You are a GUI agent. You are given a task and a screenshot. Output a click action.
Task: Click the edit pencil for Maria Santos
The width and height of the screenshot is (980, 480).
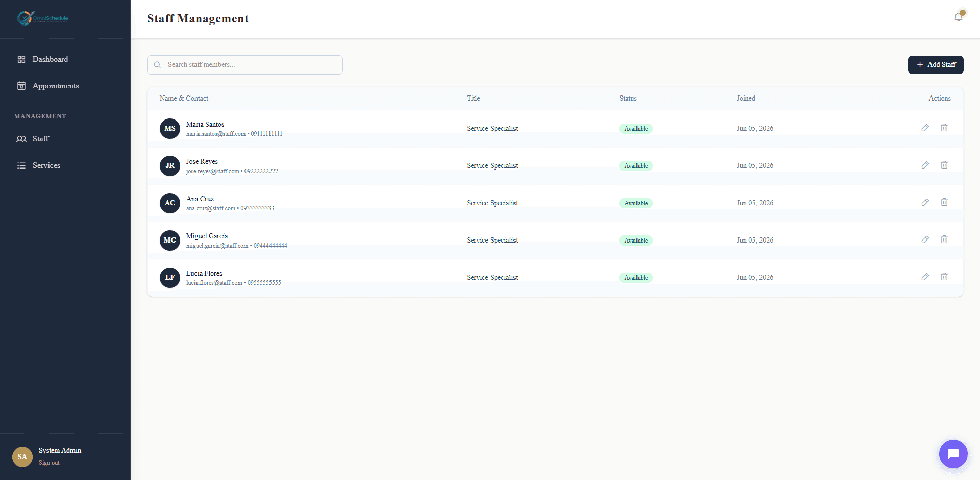(x=925, y=128)
